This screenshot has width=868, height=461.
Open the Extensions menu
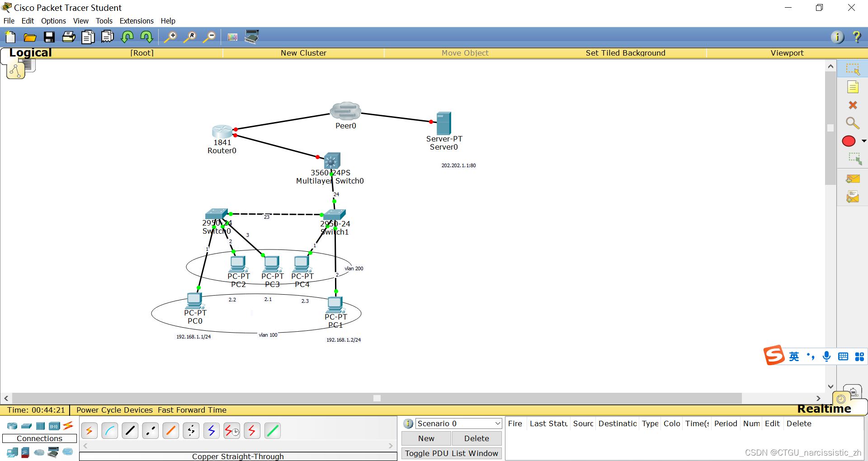(136, 21)
